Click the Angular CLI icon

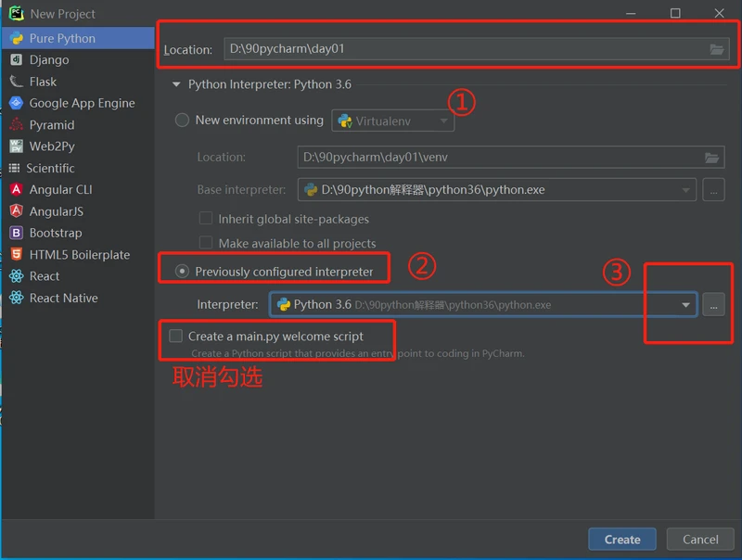click(16, 190)
